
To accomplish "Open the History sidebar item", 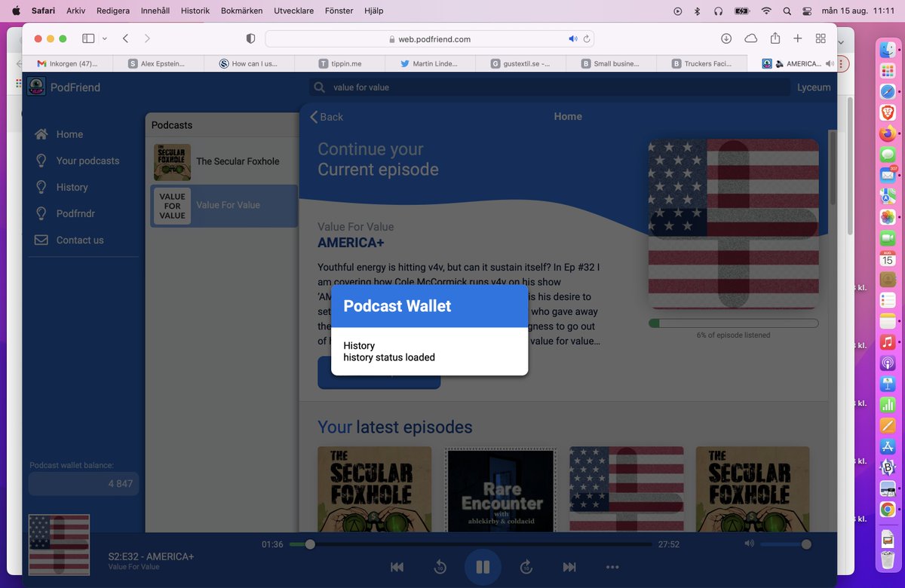I will click(61, 187).
